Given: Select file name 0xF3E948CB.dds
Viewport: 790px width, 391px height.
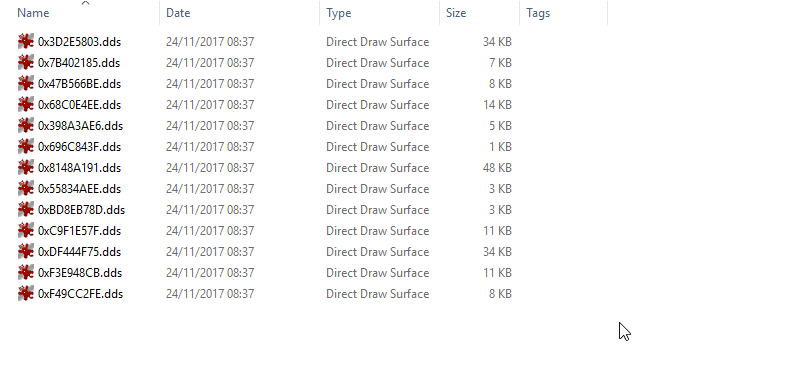Looking at the screenshot, I should click(80, 273).
